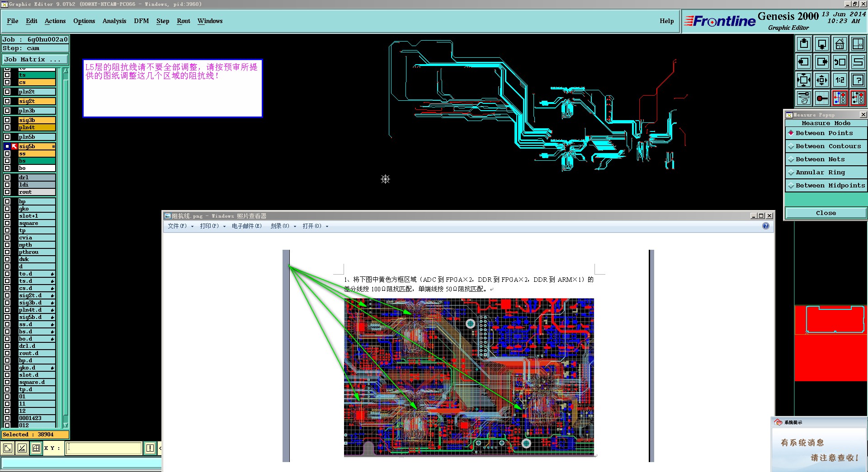This screenshot has height=472, width=868.
Task: Click Close button in Measure Popup
Action: coord(826,213)
